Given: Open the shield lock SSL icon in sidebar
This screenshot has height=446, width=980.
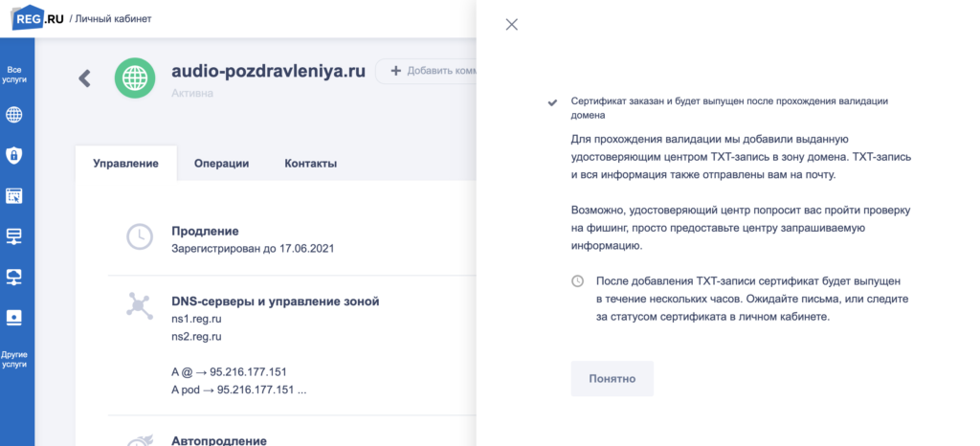Looking at the screenshot, I should point(13,156).
